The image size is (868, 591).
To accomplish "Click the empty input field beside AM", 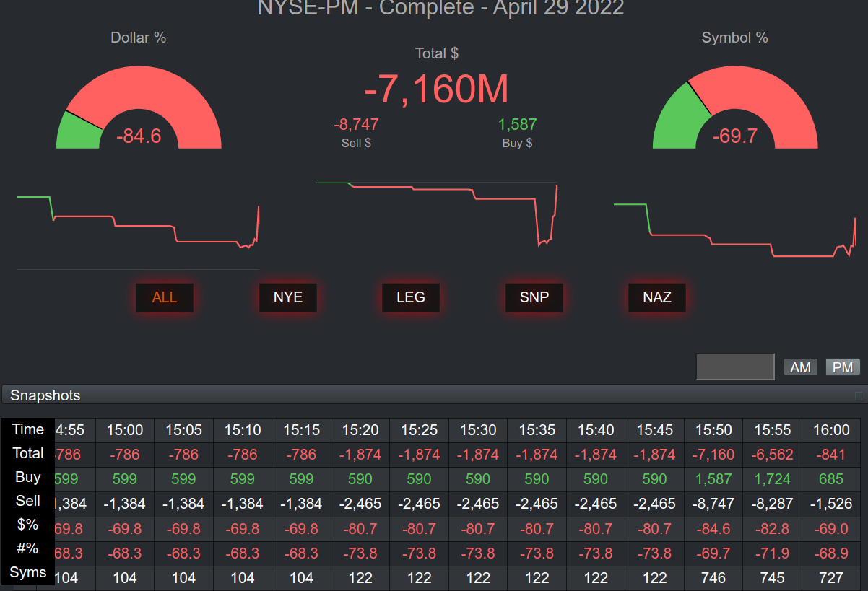I will click(735, 367).
